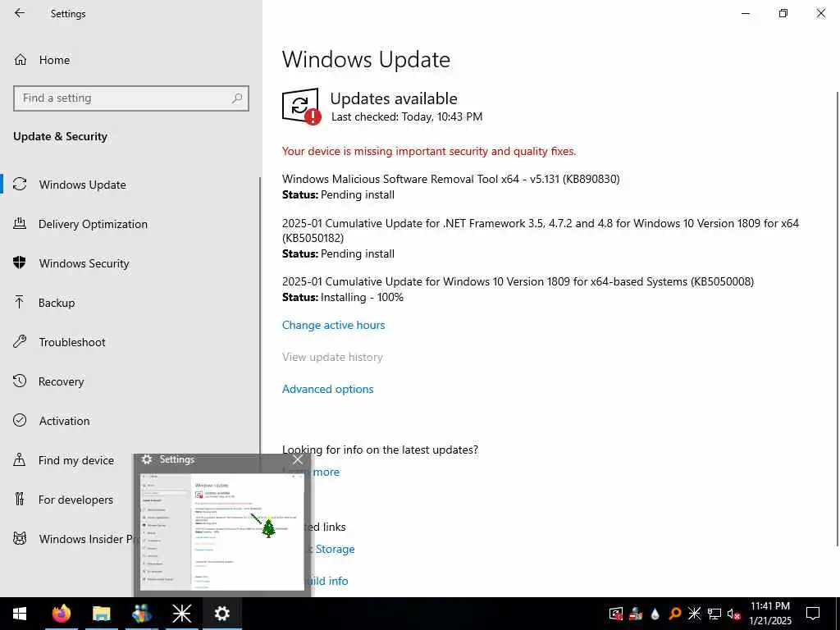Click the Troubleshoot wrench icon
The image size is (840, 630).
tap(20, 341)
